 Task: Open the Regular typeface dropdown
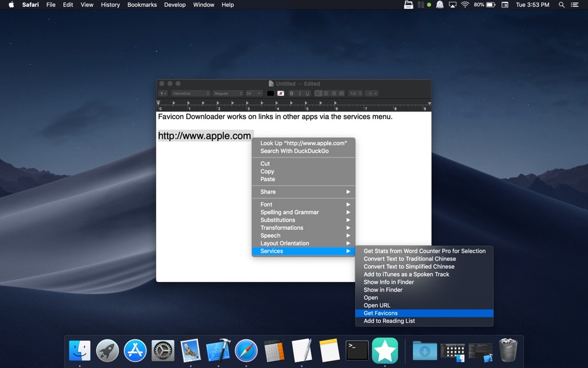[228, 93]
